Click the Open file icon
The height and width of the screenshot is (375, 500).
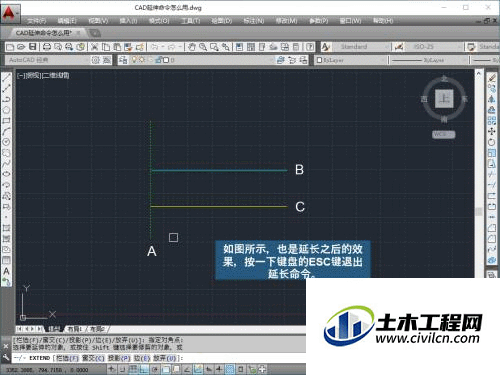coord(21,47)
